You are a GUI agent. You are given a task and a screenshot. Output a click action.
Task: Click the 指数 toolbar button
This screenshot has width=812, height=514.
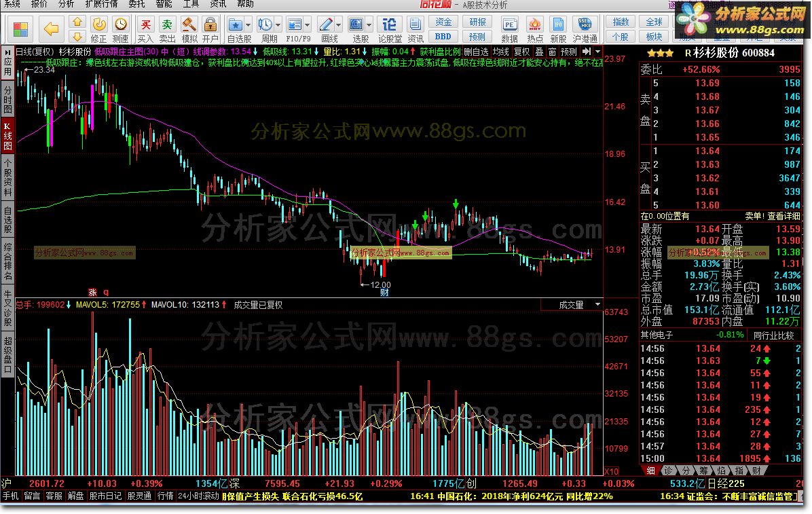coord(621,22)
